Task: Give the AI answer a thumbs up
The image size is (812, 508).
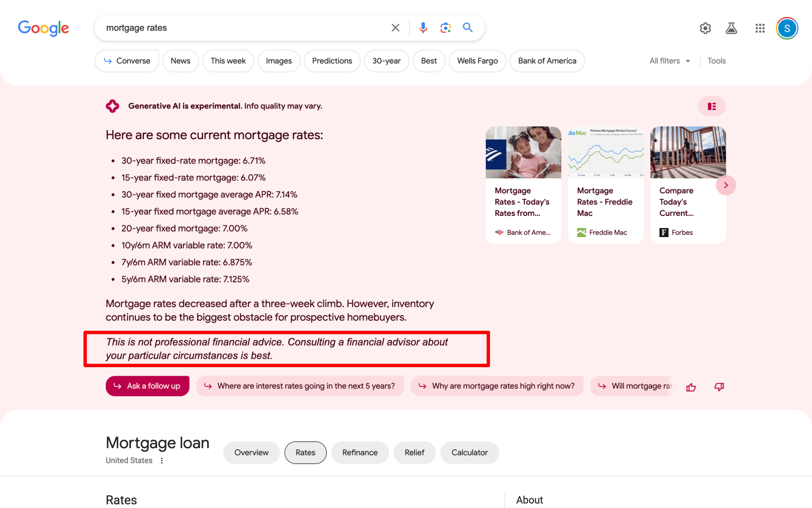Action: pyautogui.click(x=691, y=387)
